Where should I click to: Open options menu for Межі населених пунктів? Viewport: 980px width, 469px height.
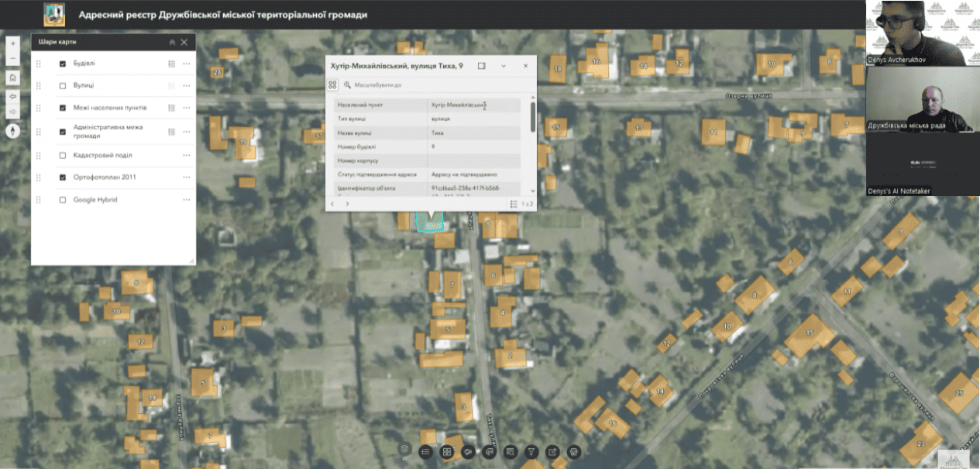click(x=187, y=108)
